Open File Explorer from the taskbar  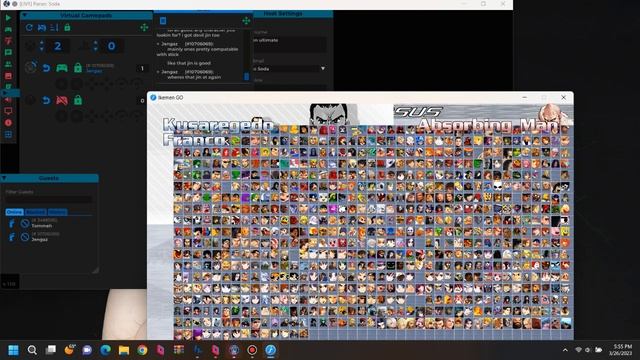pos(124,350)
